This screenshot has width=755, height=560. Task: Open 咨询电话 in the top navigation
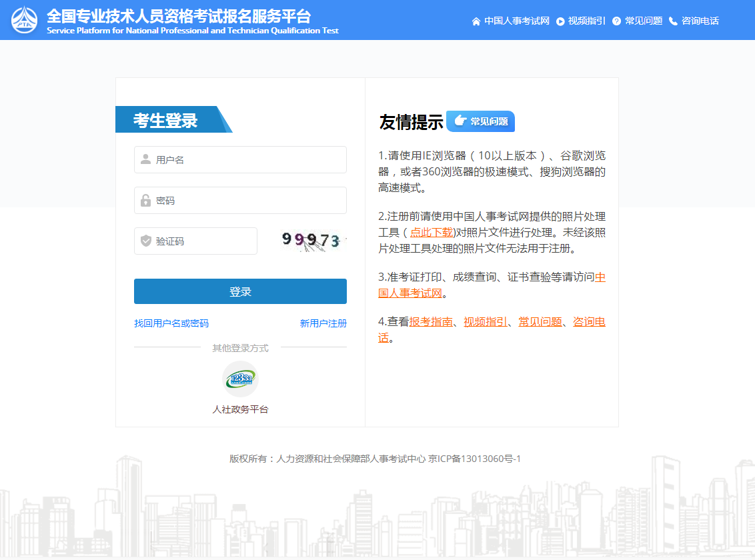[x=700, y=21]
